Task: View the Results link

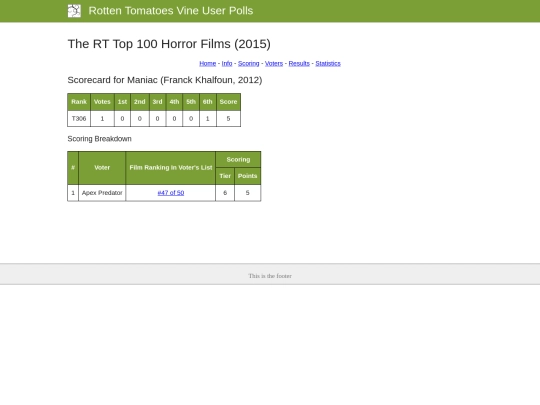Action: [299, 63]
